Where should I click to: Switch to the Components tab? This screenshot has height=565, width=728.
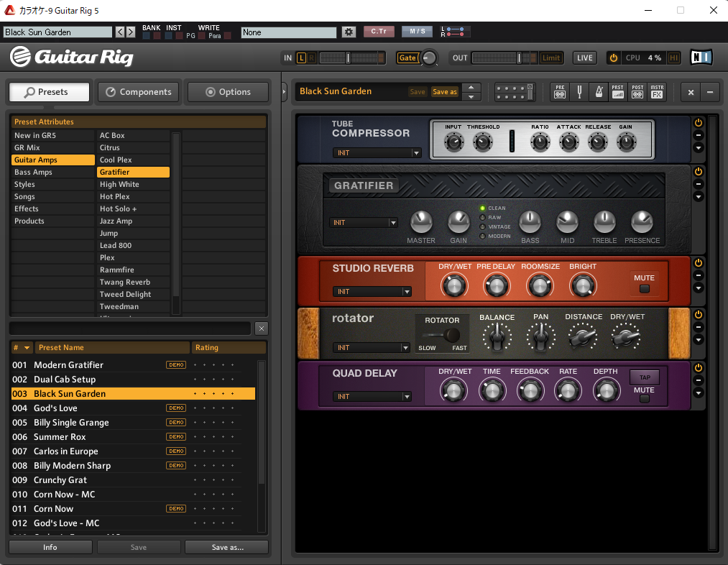click(x=139, y=92)
